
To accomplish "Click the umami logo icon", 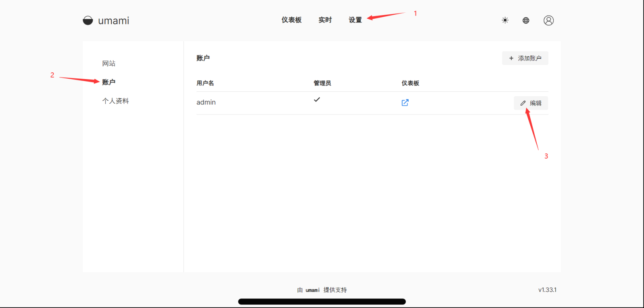I will coord(88,21).
